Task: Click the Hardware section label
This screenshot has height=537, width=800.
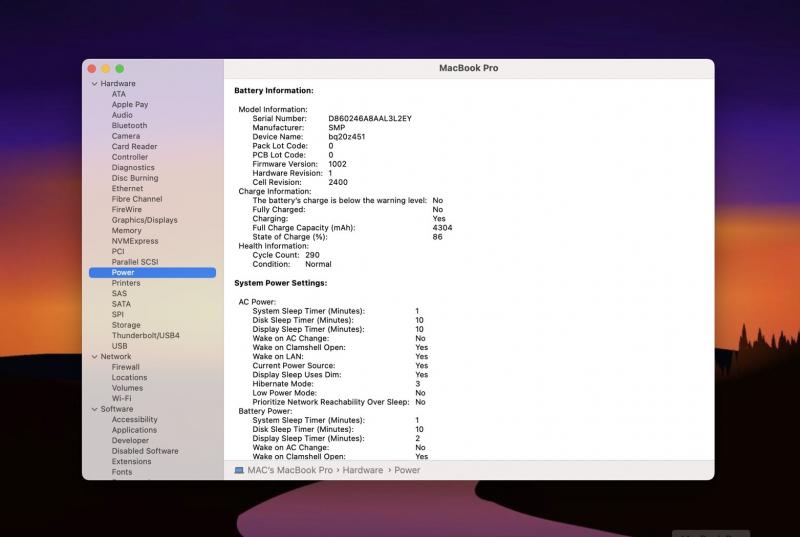Action: [x=118, y=84]
